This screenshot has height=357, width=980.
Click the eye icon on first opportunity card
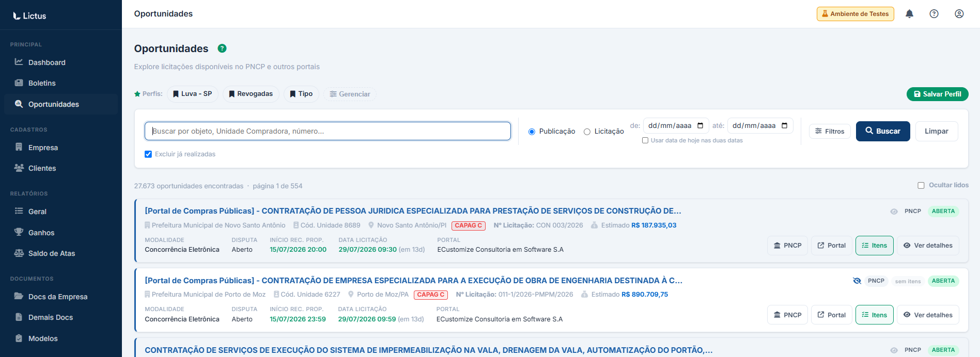click(894, 212)
